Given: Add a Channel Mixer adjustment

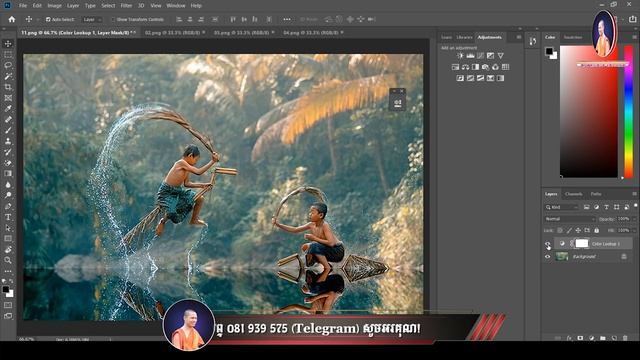Looking at the screenshot, I should click(x=496, y=67).
